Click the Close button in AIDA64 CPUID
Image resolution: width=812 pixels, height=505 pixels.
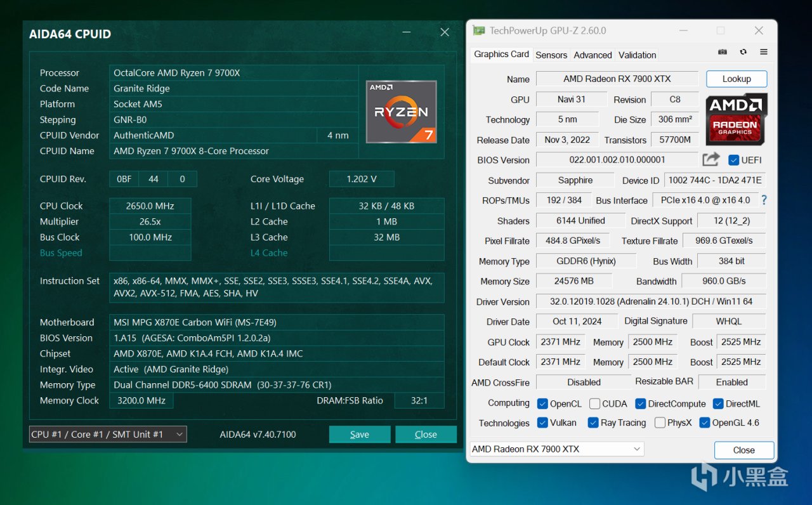[426, 434]
